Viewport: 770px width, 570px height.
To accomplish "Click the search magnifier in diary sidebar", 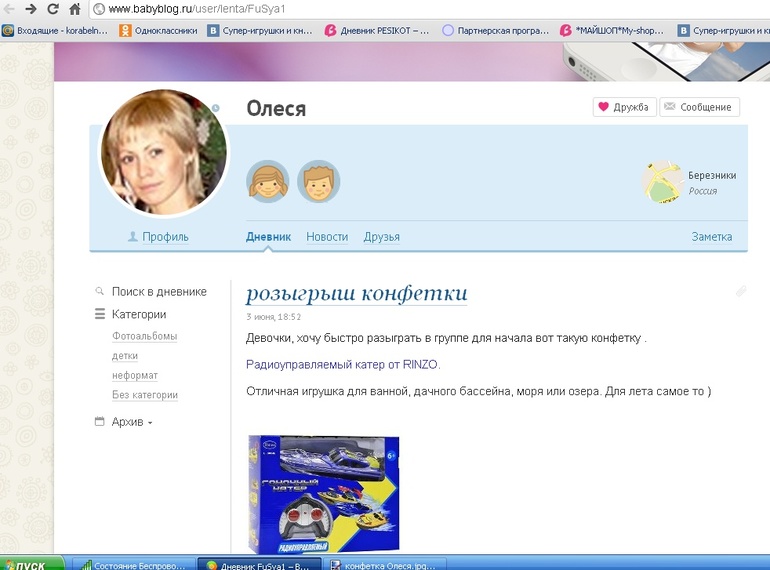I will pyautogui.click(x=100, y=292).
